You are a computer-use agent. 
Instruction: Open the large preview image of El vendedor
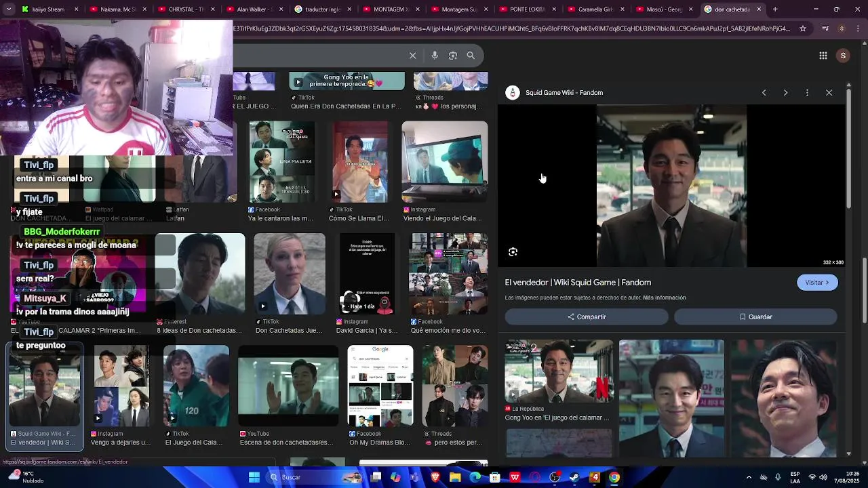tap(671, 186)
